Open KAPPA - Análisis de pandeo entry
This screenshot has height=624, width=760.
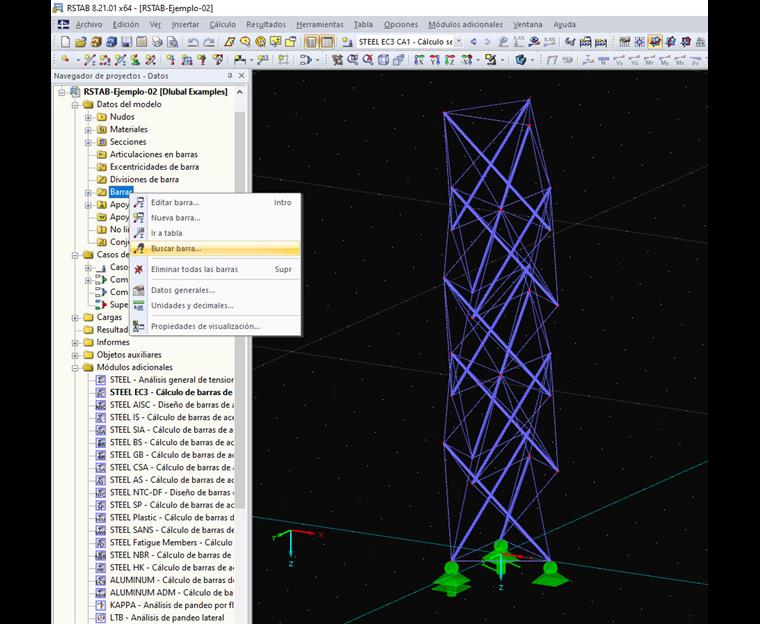pyautogui.click(x=172, y=605)
